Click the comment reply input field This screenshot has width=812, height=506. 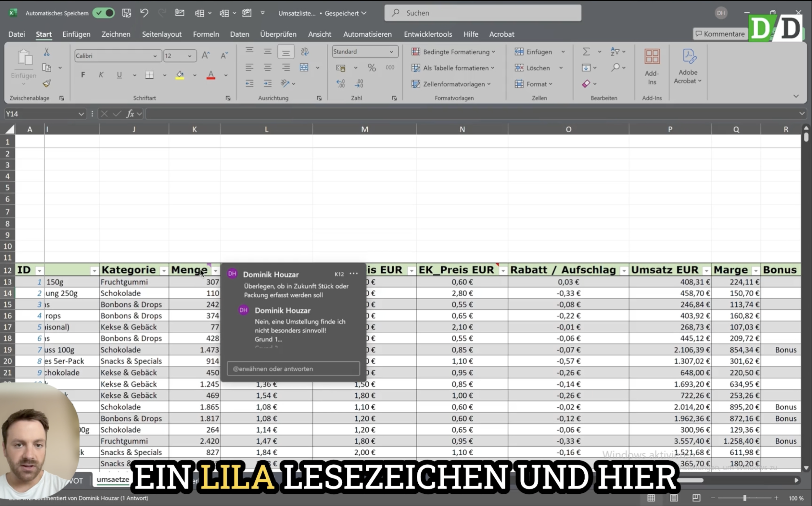tap(293, 368)
